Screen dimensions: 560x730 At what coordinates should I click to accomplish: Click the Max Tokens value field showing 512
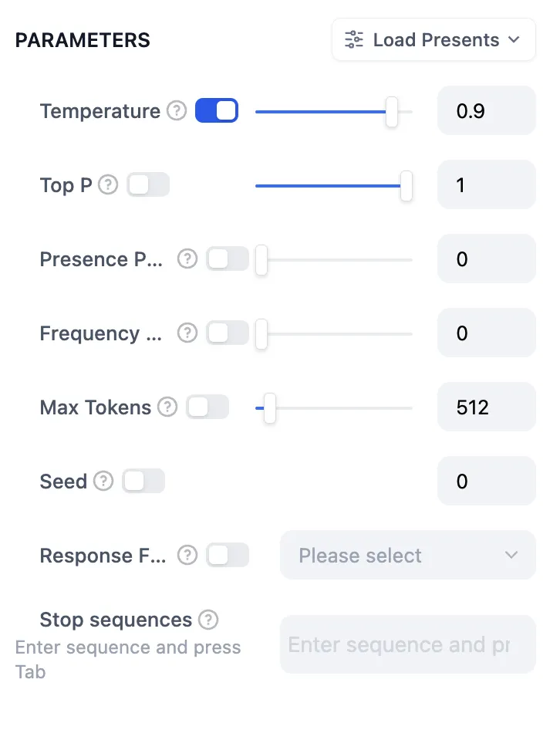(486, 407)
